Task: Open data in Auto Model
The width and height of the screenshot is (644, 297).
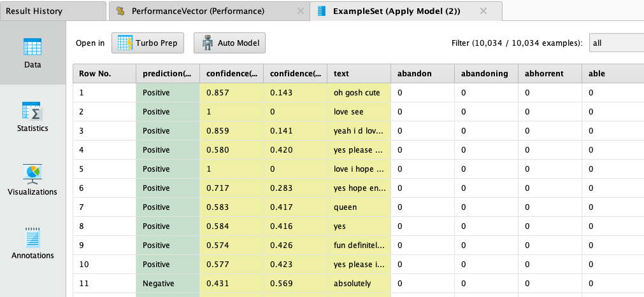Action: tap(229, 43)
